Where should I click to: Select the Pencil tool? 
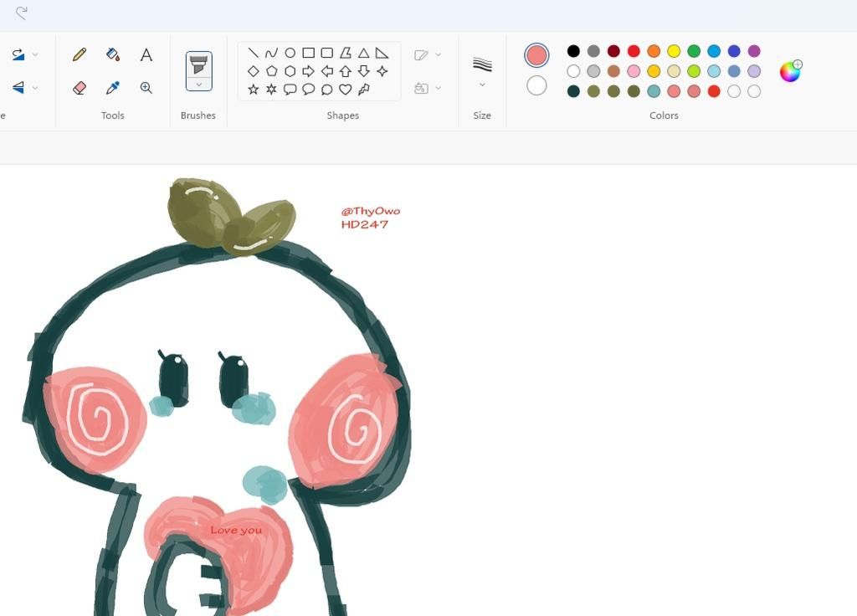pyautogui.click(x=80, y=55)
